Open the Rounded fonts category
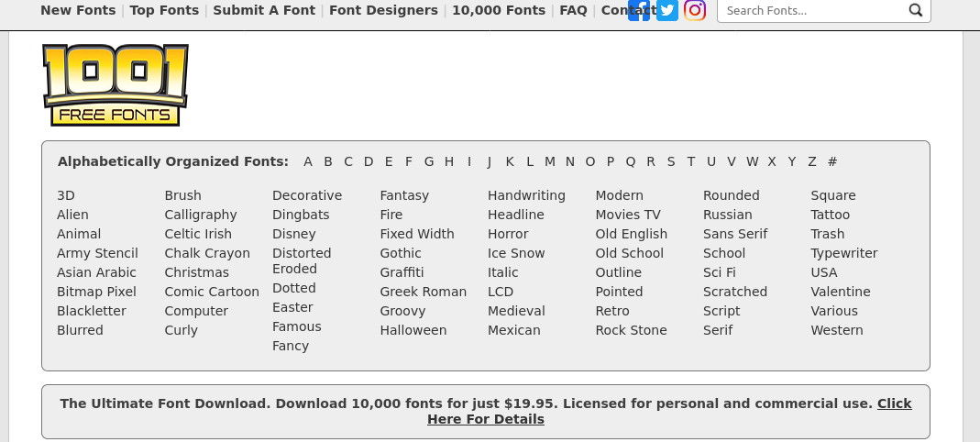 tap(732, 195)
